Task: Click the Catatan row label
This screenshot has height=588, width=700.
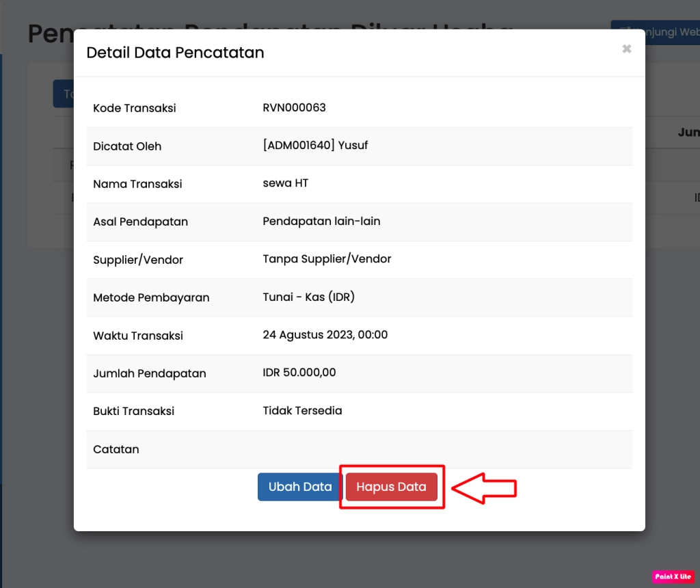Action: coord(116,449)
